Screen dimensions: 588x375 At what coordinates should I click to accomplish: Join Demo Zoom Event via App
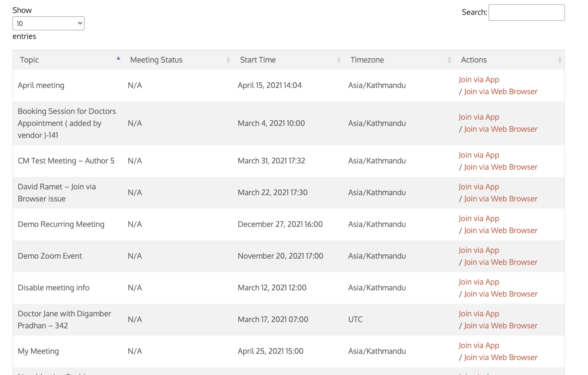tap(478, 250)
